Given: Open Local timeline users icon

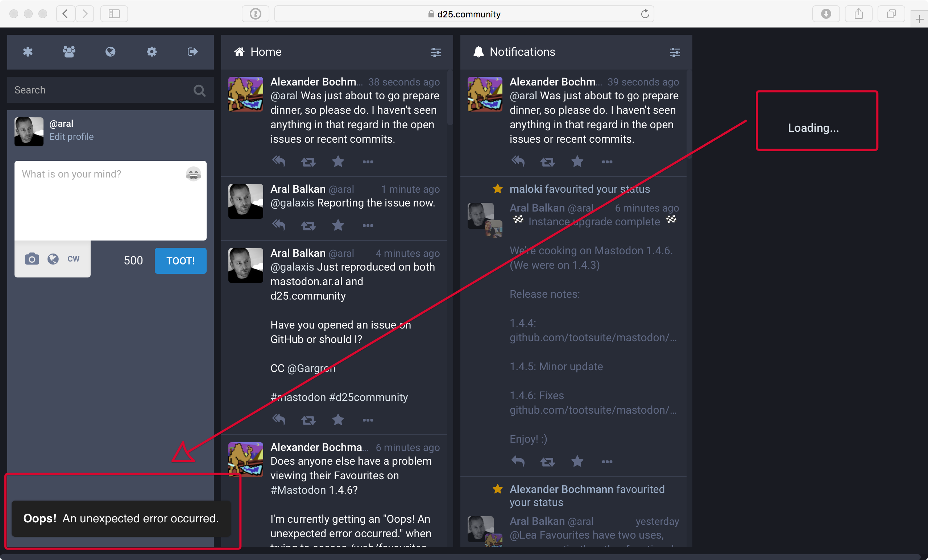Looking at the screenshot, I should (x=69, y=51).
